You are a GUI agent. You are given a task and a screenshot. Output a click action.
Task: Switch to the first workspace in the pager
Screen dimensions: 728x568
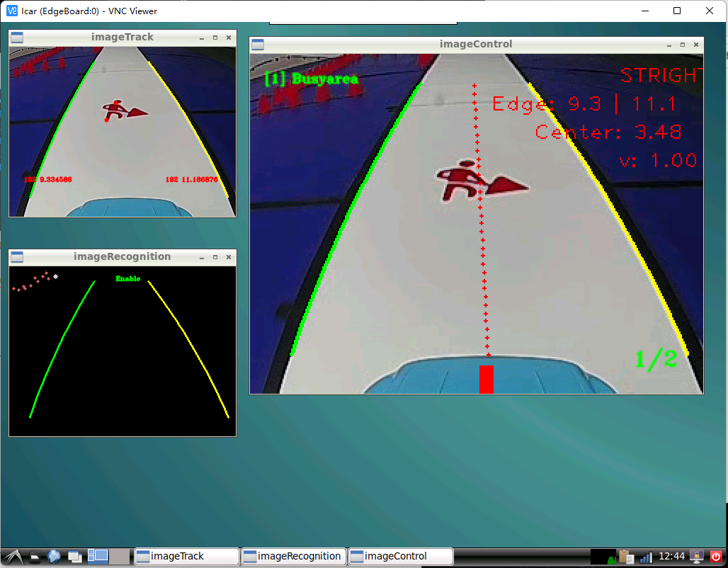pos(98,556)
